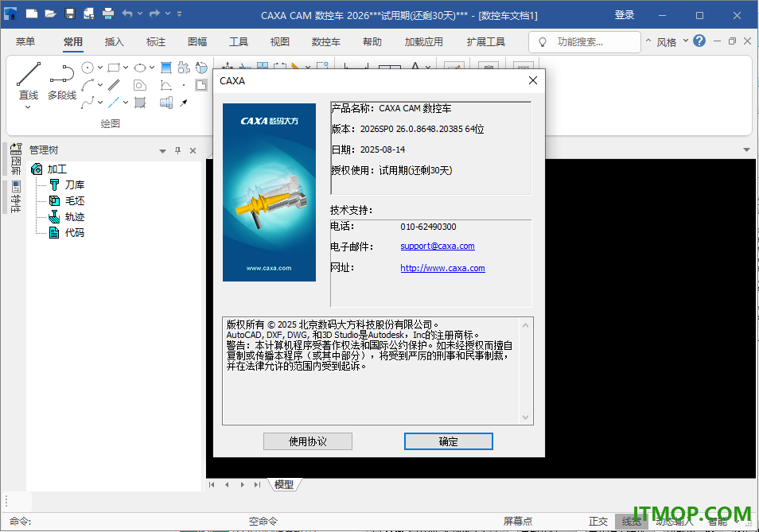Select the ellipse drawing tool

tap(140, 68)
